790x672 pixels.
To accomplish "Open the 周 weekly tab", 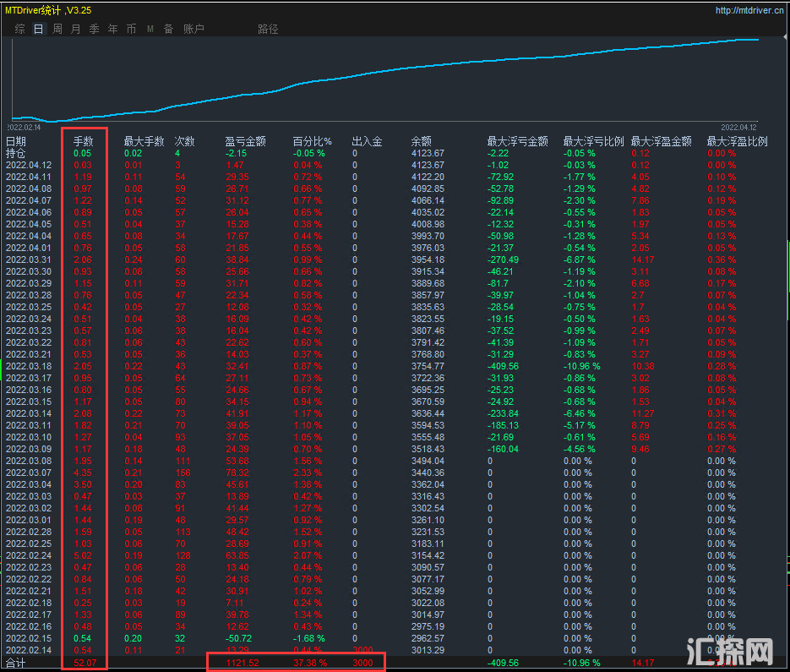I will pos(57,30).
